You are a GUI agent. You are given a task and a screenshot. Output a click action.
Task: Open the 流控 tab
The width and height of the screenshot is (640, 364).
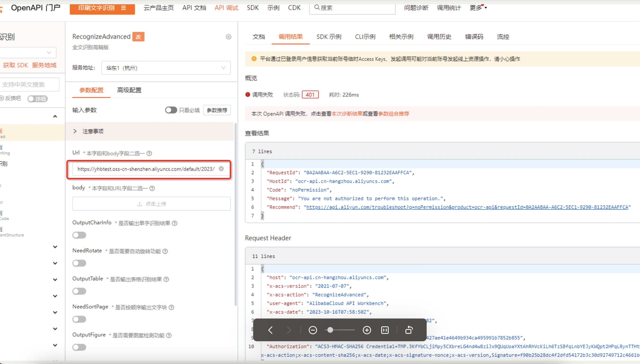503,37
